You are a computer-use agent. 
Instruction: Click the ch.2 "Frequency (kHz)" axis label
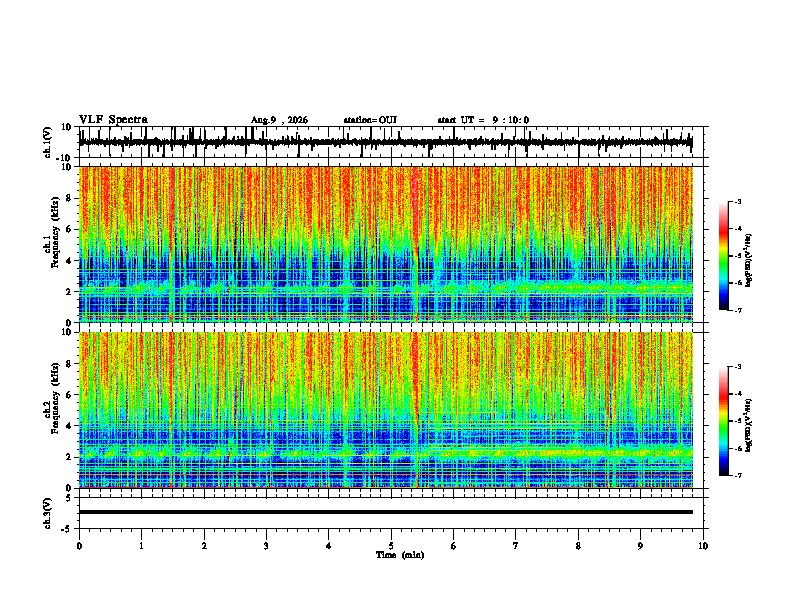(55, 398)
